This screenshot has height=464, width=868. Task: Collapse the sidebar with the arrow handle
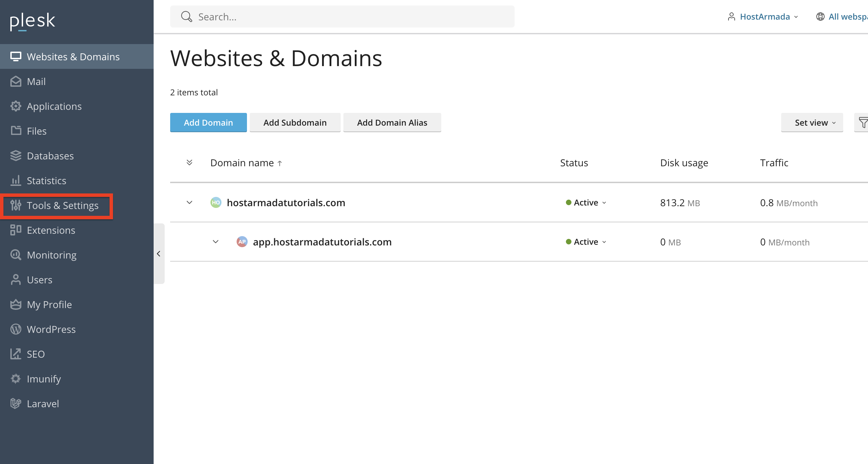159,254
